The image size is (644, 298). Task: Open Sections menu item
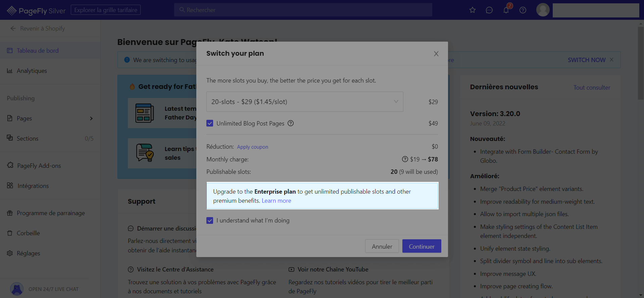click(x=50, y=139)
